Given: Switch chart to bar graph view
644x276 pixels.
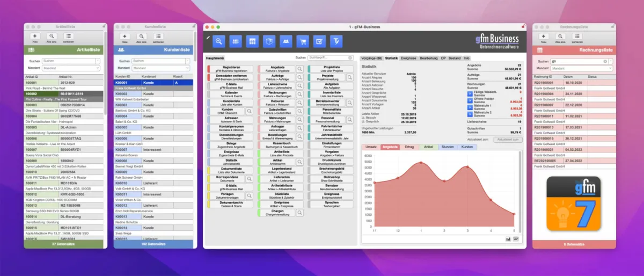Looking at the screenshot, I should [508, 239].
